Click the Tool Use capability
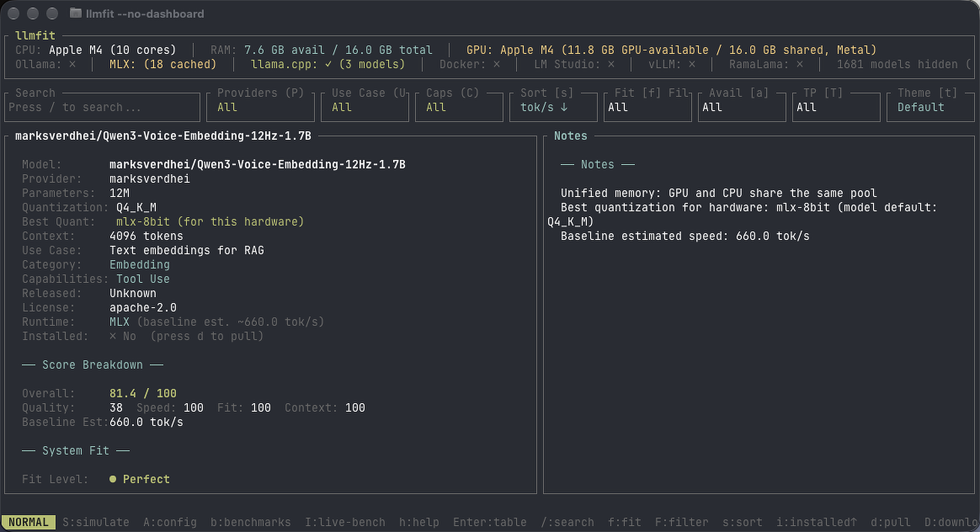The height and width of the screenshot is (532, 980). (143, 279)
